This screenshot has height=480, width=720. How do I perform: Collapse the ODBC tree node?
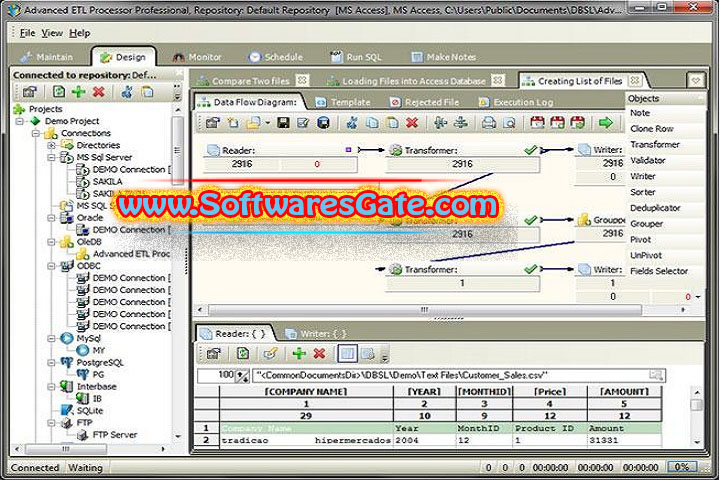[x=51, y=266]
